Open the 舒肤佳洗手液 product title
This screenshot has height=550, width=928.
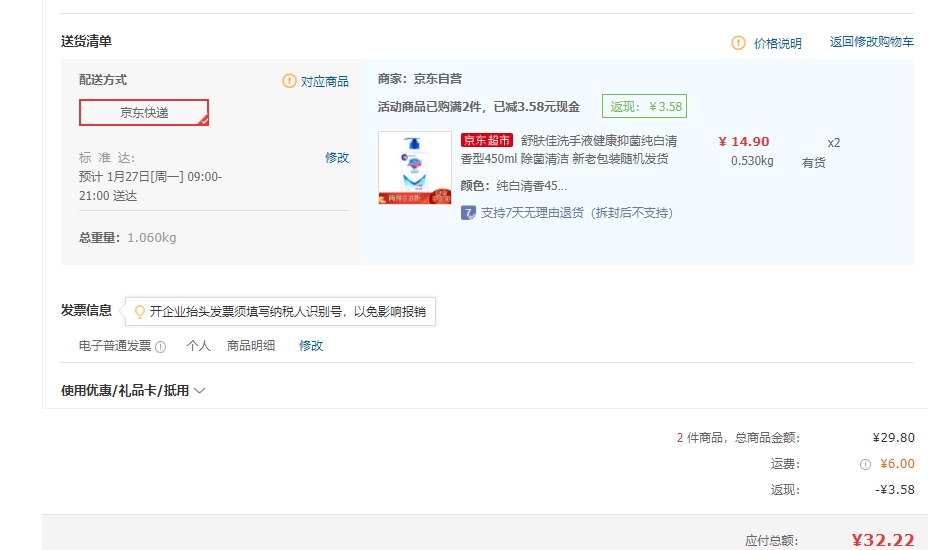569,150
